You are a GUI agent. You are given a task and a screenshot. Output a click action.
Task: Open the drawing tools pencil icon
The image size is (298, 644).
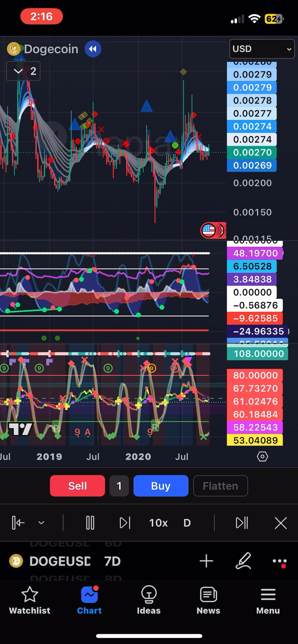[x=243, y=561]
